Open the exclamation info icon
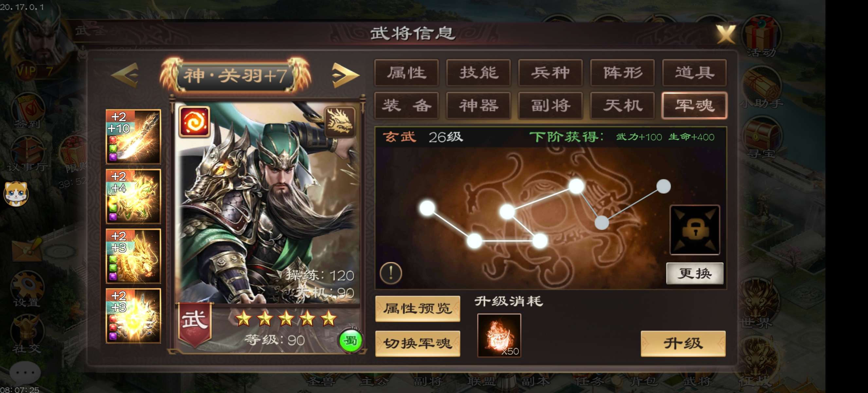This screenshot has height=393, width=868. click(391, 272)
